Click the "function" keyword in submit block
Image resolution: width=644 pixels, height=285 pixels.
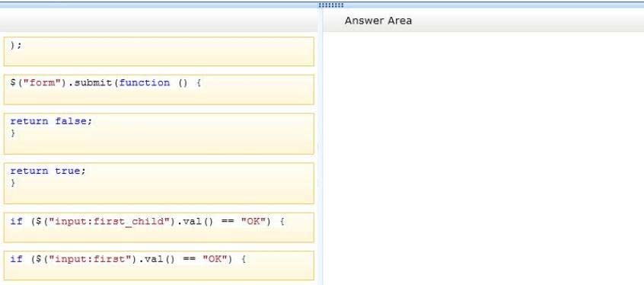(145, 82)
